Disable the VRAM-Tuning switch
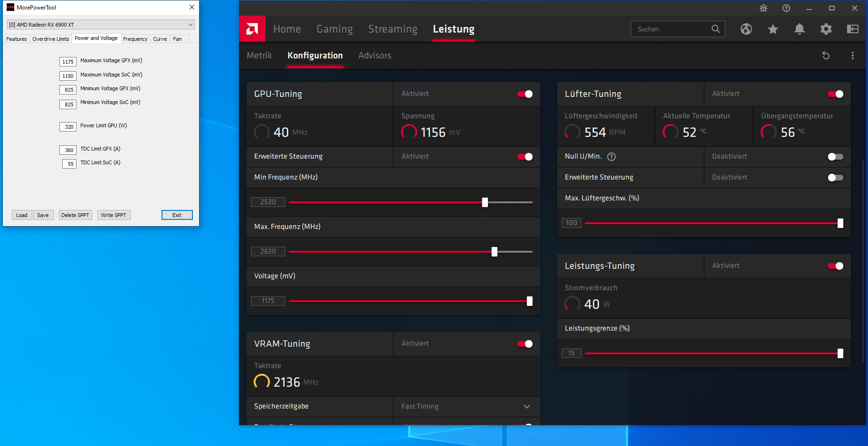Image resolution: width=868 pixels, height=446 pixels. pos(525,344)
